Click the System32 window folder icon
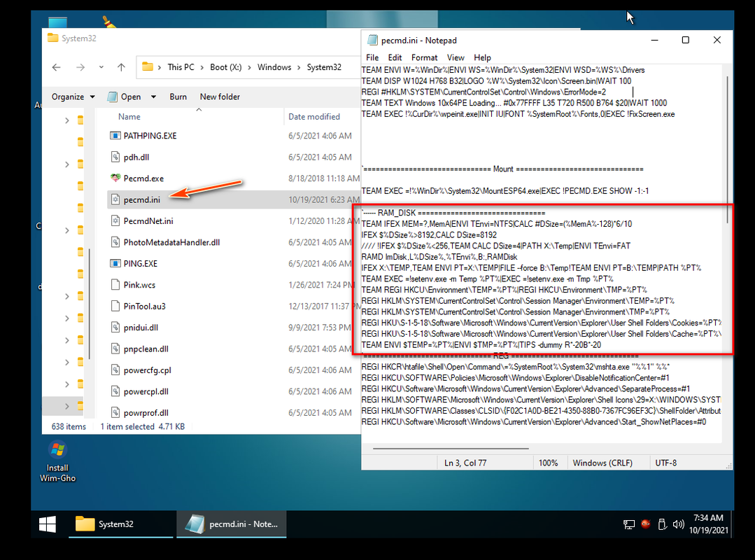 tap(53, 38)
